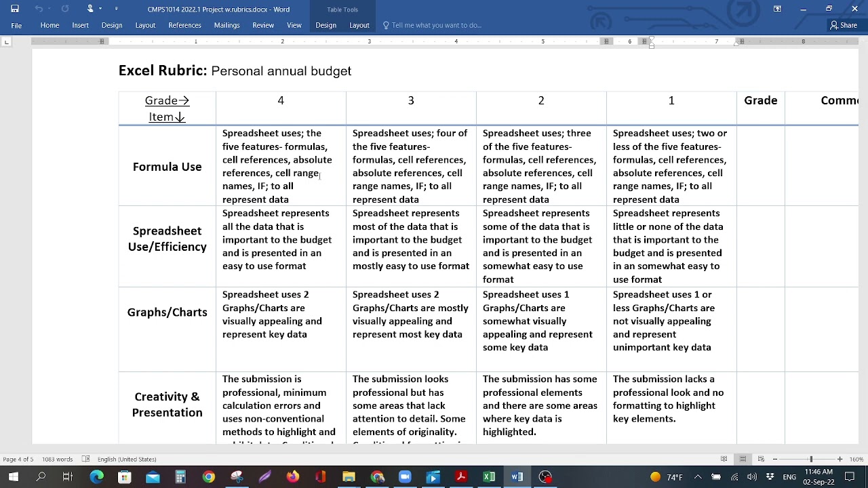Switch to Print Layout view icon
Image resolution: width=868 pixels, height=488 pixels.
point(743,459)
